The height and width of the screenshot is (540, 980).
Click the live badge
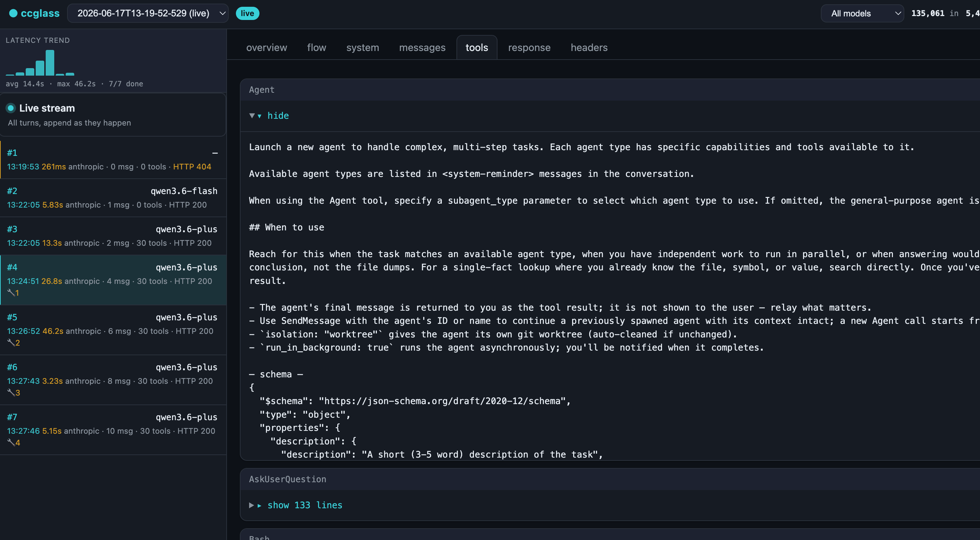pyautogui.click(x=247, y=13)
